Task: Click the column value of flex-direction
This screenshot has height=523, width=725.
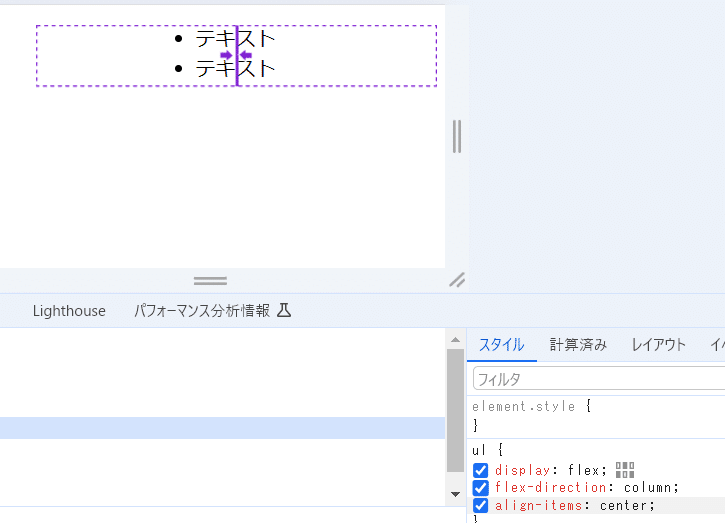Action: point(648,487)
